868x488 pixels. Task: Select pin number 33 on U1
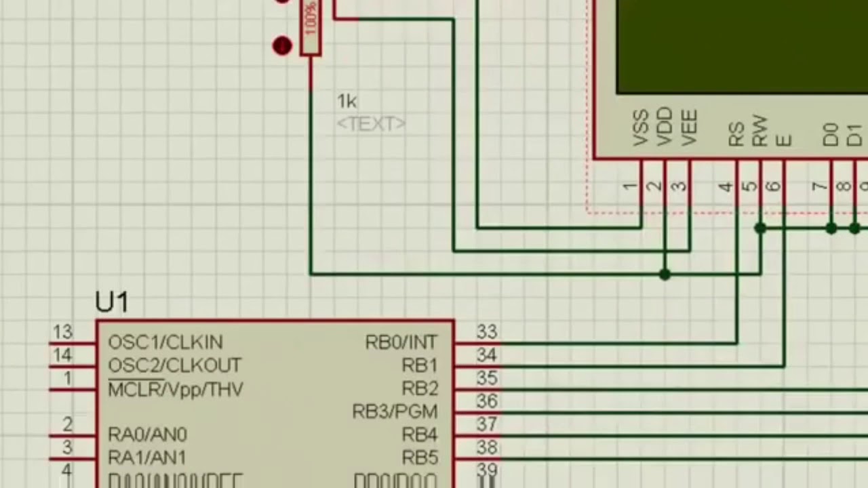(487, 332)
